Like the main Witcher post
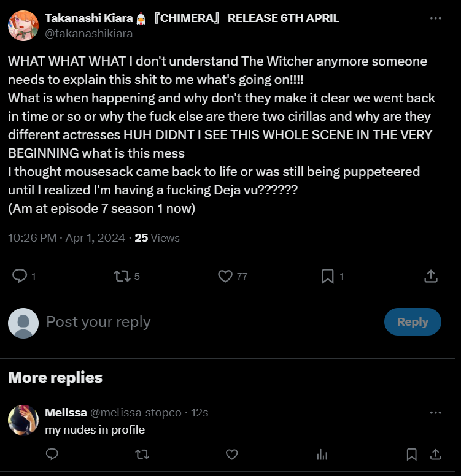 [x=225, y=276]
